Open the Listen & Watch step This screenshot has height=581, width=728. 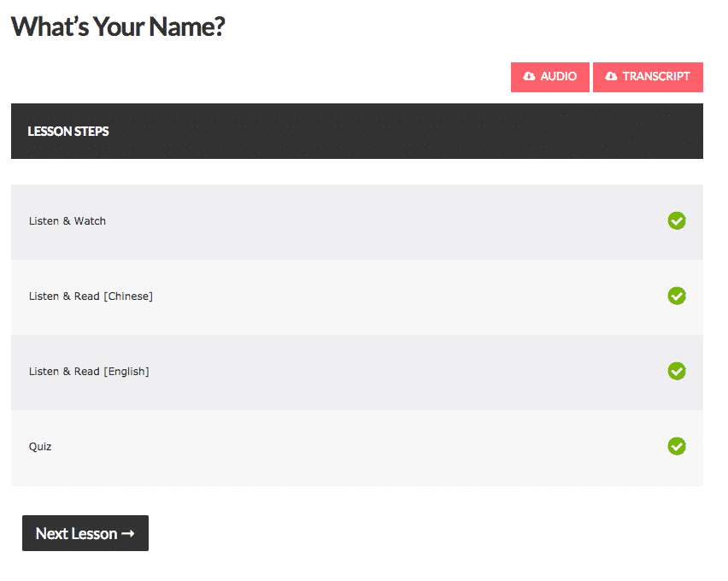tap(68, 221)
